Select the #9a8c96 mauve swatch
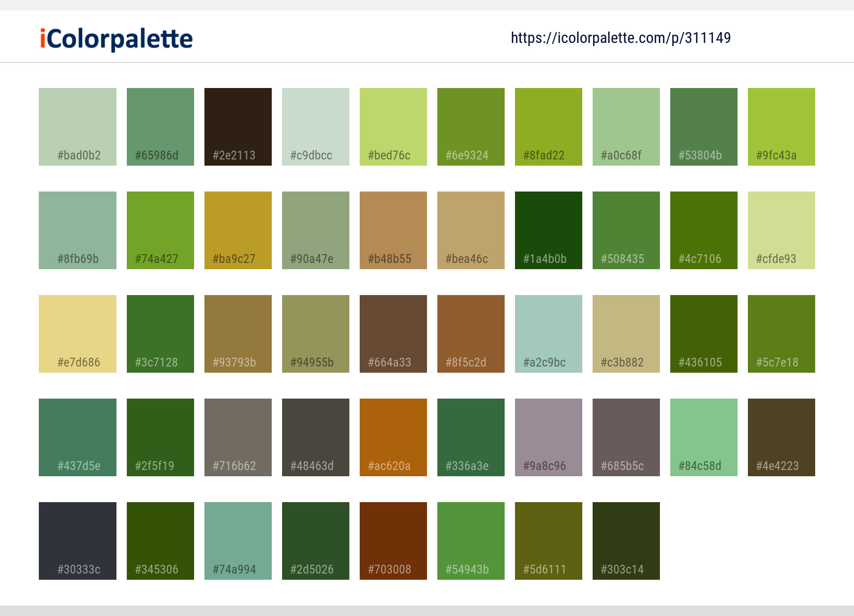Image resolution: width=854 pixels, height=616 pixels. 548,437
